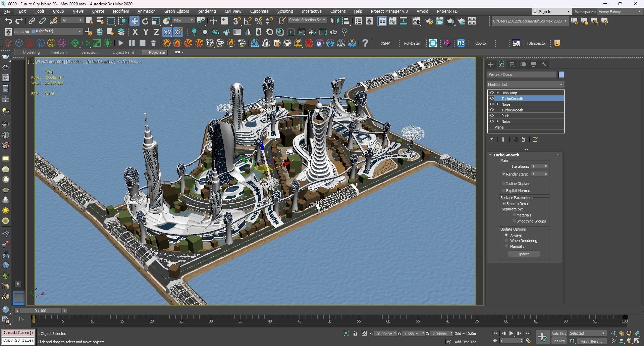Open the Create tab in command panel
This screenshot has width=644, height=349.
coord(491,64)
